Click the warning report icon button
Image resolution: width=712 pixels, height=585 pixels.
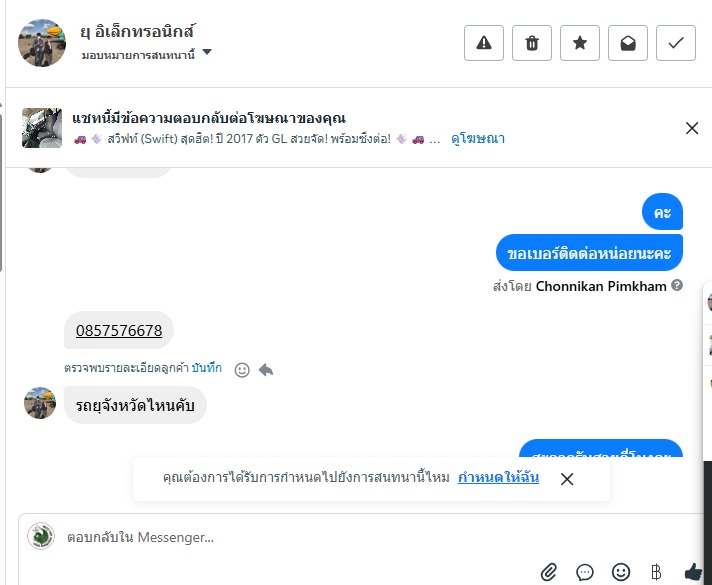coord(484,43)
